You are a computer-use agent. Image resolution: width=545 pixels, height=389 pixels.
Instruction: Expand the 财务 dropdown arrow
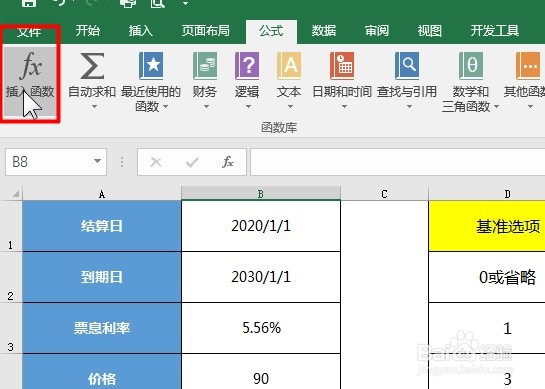(x=206, y=107)
